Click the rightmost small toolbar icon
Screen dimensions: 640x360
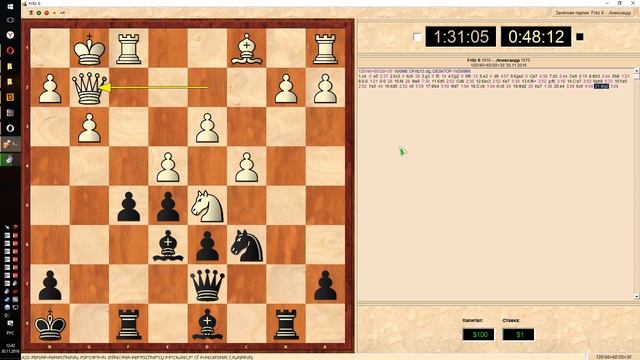point(62,13)
